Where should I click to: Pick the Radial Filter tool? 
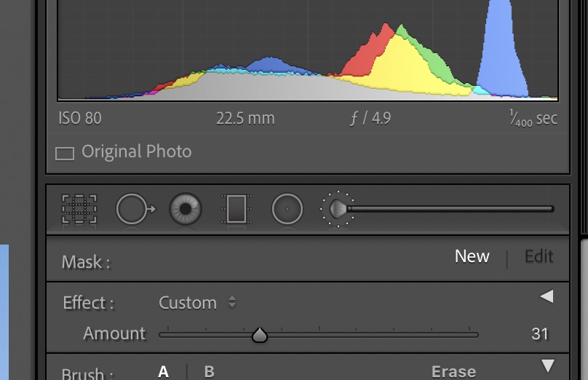point(287,209)
